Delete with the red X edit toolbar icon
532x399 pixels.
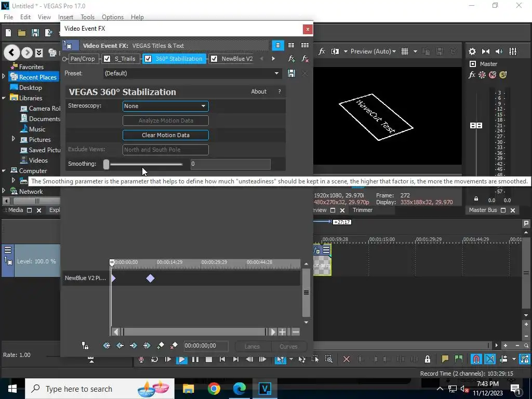(x=347, y=359)
